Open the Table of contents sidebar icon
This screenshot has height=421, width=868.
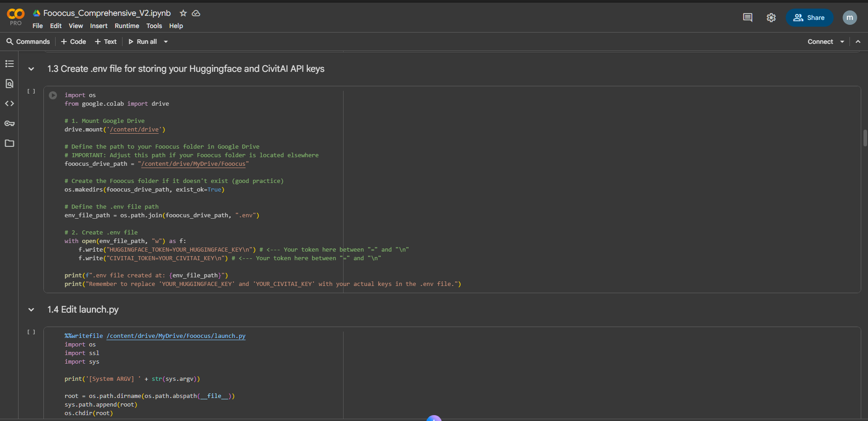click(9, 64)
